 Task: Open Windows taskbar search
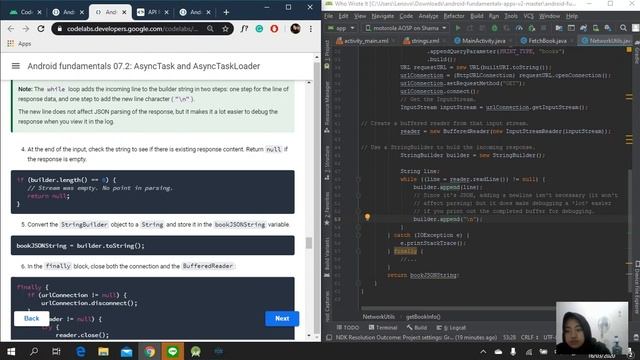click(34, 351)
